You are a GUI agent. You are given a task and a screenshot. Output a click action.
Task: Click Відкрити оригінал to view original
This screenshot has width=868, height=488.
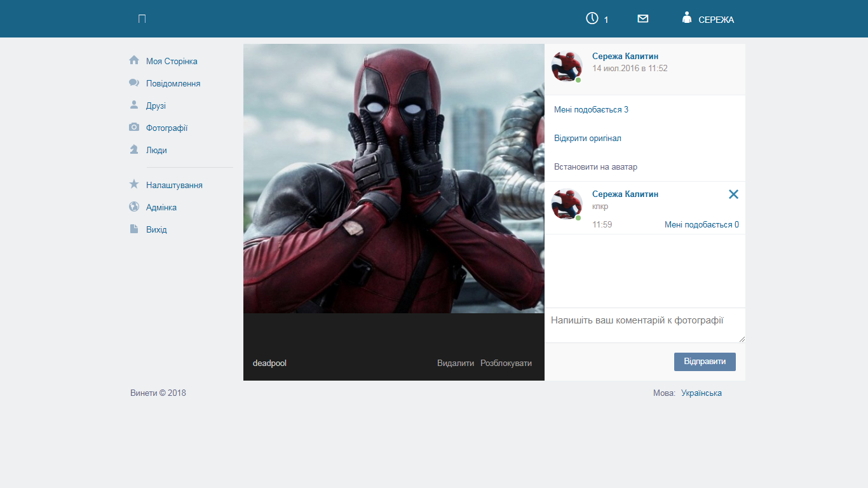[x=588, y=139]
